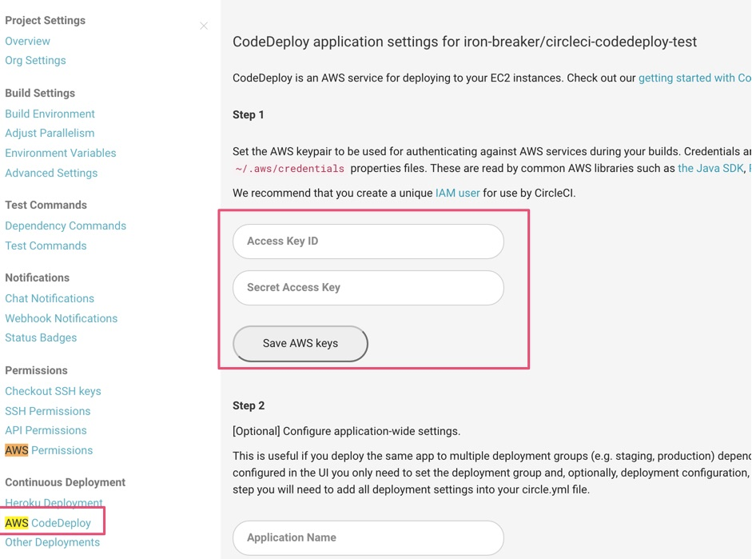
Task: Open the Build Environment settings
Action: point(50,114)
